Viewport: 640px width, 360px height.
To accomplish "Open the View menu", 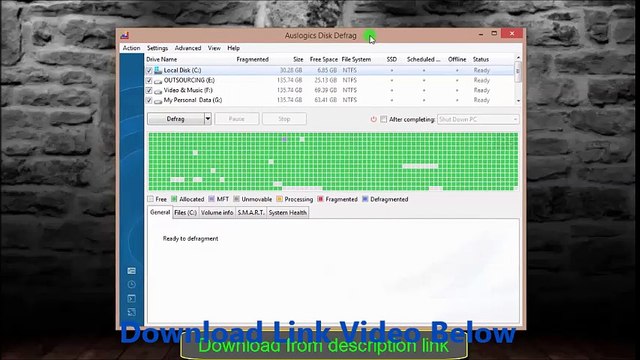I will click(214, 48).
